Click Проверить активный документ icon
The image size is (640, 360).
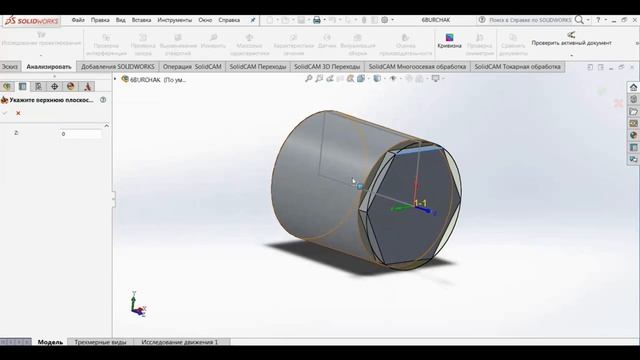571,35
